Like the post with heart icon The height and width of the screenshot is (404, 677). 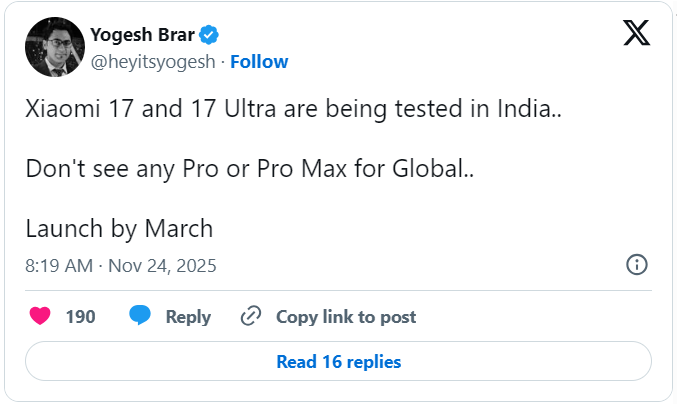(40, 317)
